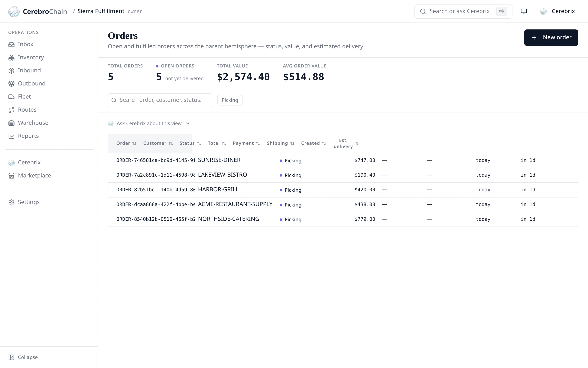Select ACME-RESTAURANT-SUPPLY customer cell
This screenshot has height=368, width=588.
pos(235,204)
